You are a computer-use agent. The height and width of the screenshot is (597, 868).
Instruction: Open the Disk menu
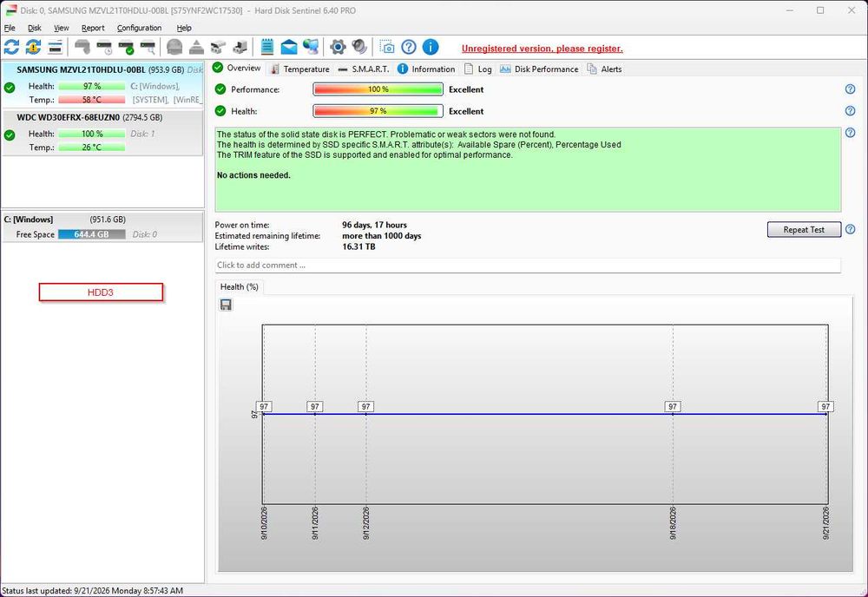[35, 28]
